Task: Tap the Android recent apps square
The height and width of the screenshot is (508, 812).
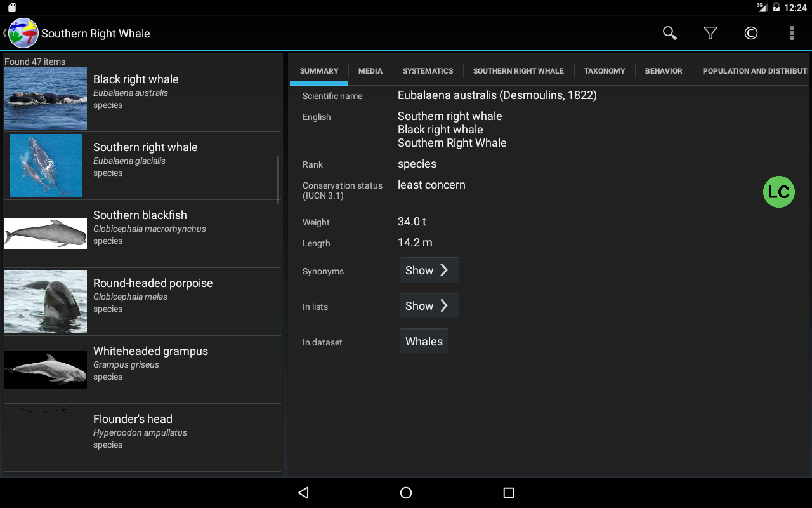Action: tap(508, 493)
